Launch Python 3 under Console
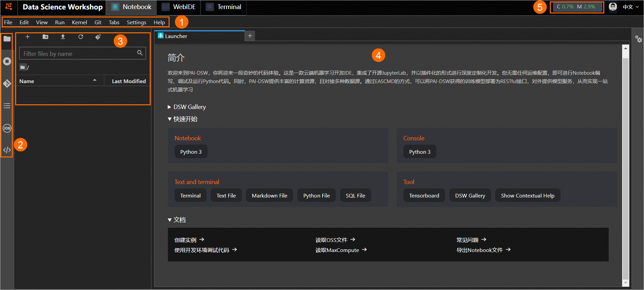Image resolution: width=644 pixels, height=290 pixels. [420, 152]
